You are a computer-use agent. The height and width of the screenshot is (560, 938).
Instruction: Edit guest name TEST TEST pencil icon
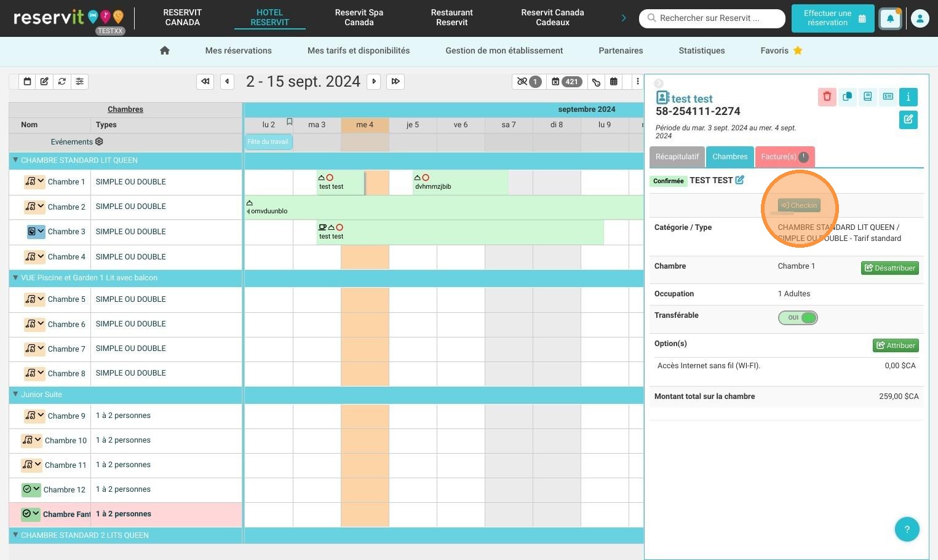pyautogui.click(x=740, y=180)
